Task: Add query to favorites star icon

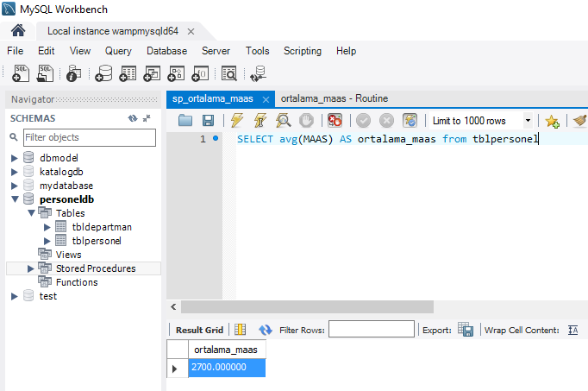Action: [x=553, y=121]
